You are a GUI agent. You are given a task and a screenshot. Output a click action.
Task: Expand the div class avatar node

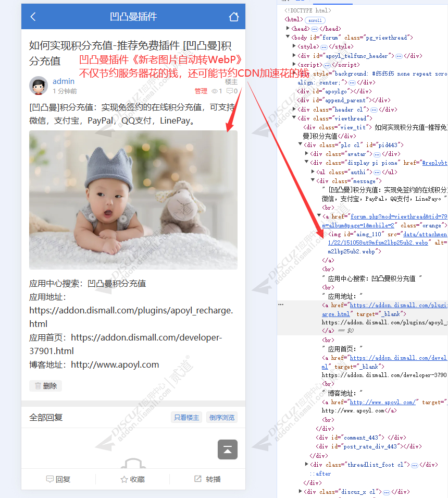click(x=306, y=154)
